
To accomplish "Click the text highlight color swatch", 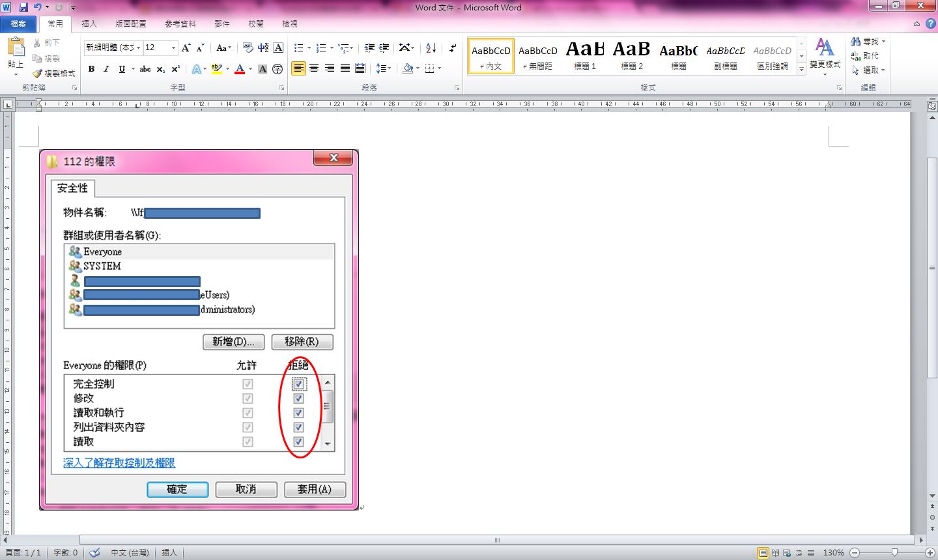I will pos(216,69).
